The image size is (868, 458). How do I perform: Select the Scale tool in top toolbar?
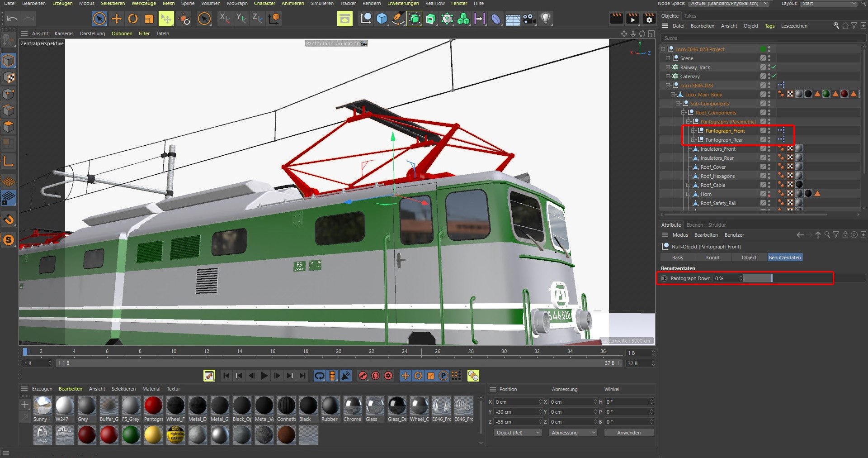(x=149, y=19)
